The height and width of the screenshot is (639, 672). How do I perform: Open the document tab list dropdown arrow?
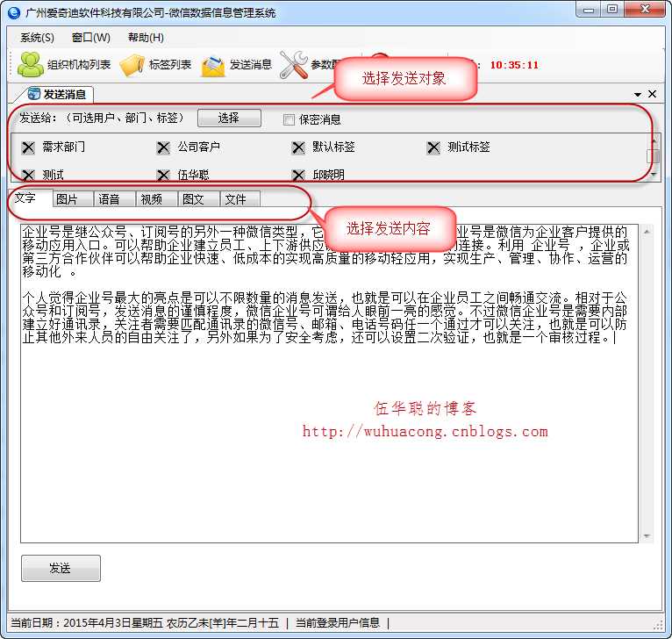(638, 94)
